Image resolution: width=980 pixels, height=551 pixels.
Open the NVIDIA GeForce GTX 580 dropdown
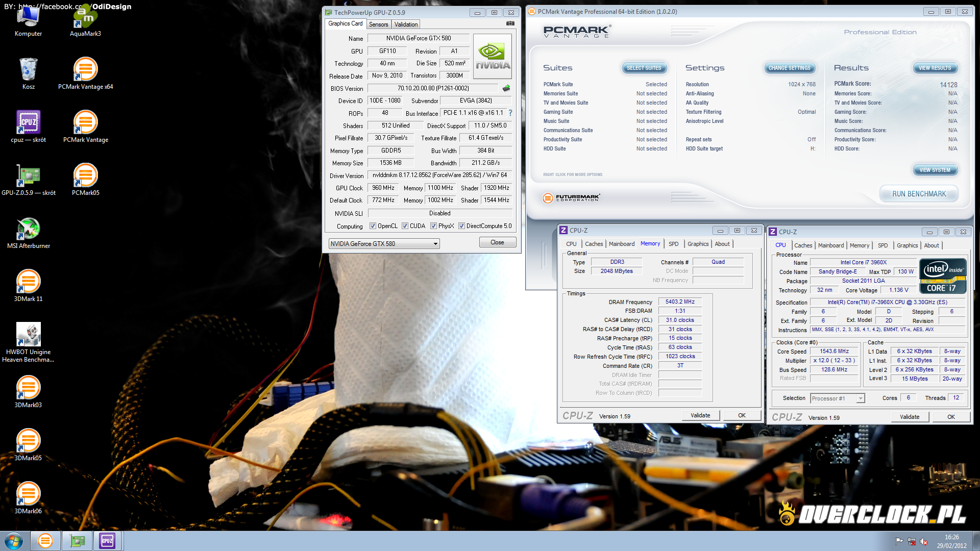point(384,244)
